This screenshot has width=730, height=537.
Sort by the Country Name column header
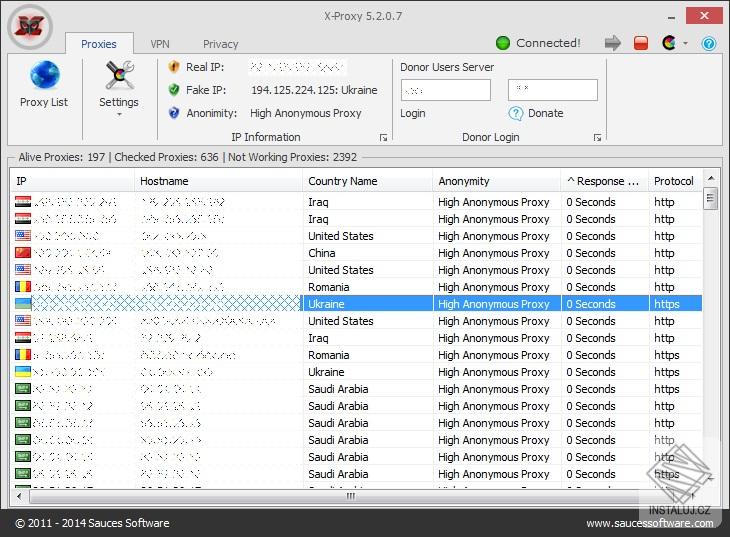point(368,181)
